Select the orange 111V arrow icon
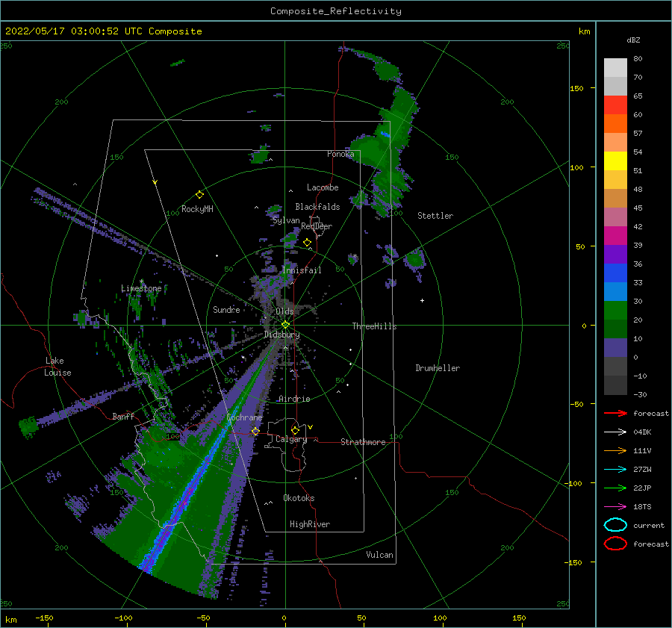This screenshot has height=628, width=672. point(615,450)
